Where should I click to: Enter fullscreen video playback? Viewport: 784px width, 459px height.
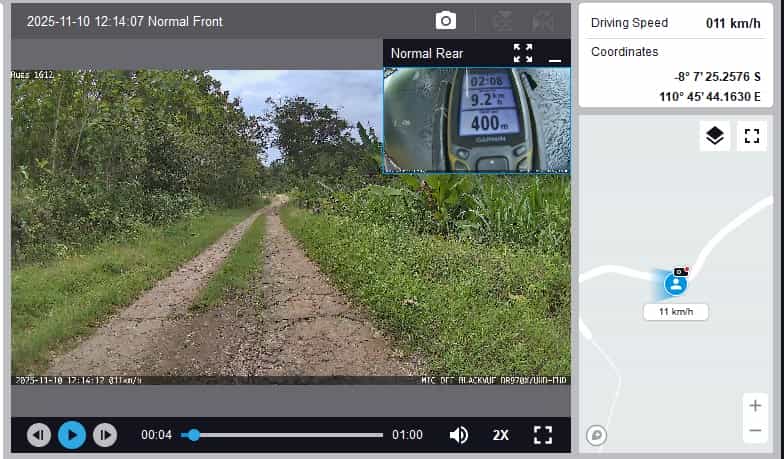[x=543, y=435]
